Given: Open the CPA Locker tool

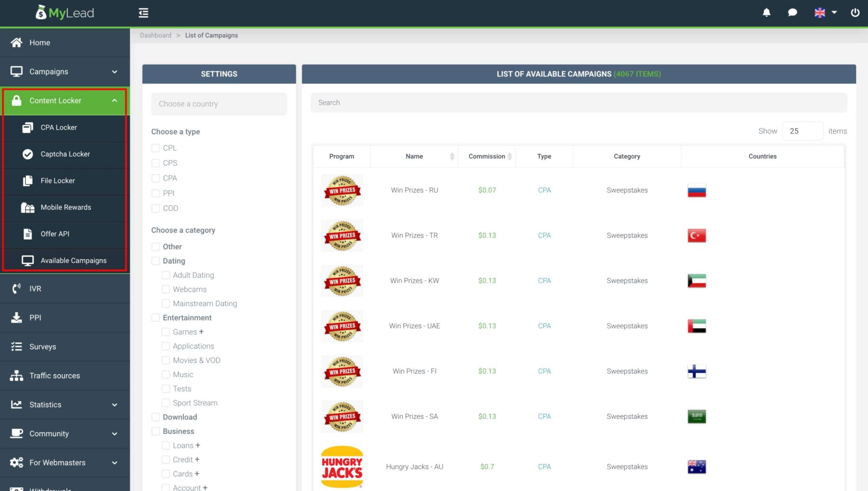Looking at the screenshot, I should 58,127.
